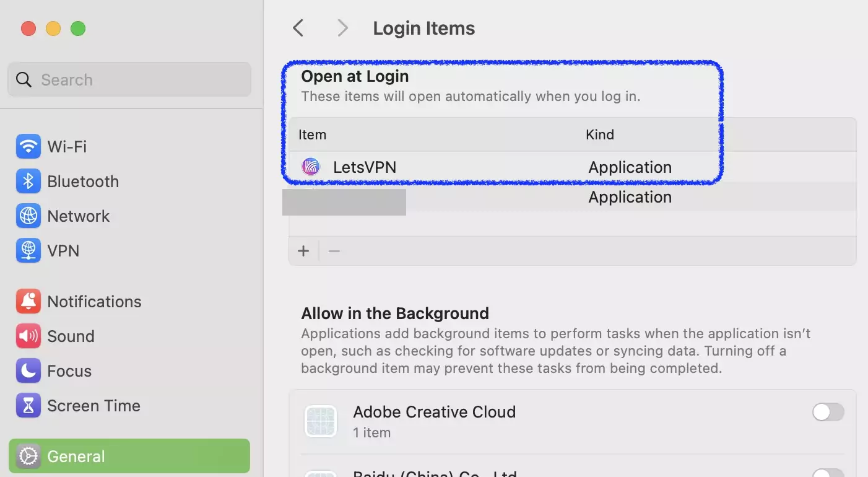
Task: Click the Login Items title
Action: 424,28
